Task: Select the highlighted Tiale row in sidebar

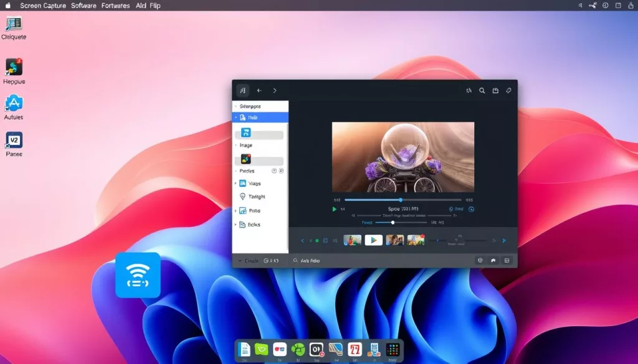Action: (x=260, y=118)
